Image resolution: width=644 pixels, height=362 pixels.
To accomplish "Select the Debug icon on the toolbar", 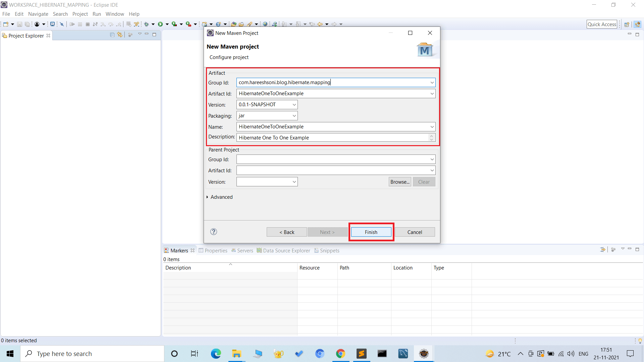I will [x=147, y=24].
